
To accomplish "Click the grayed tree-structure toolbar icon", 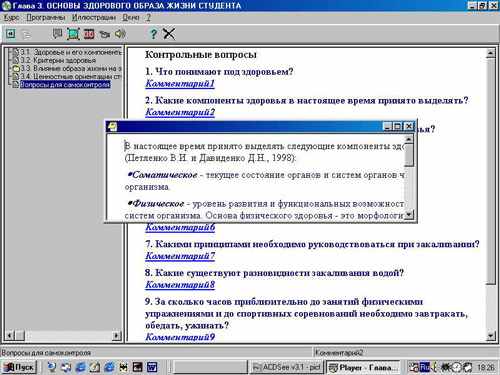I will coord(26,34).
